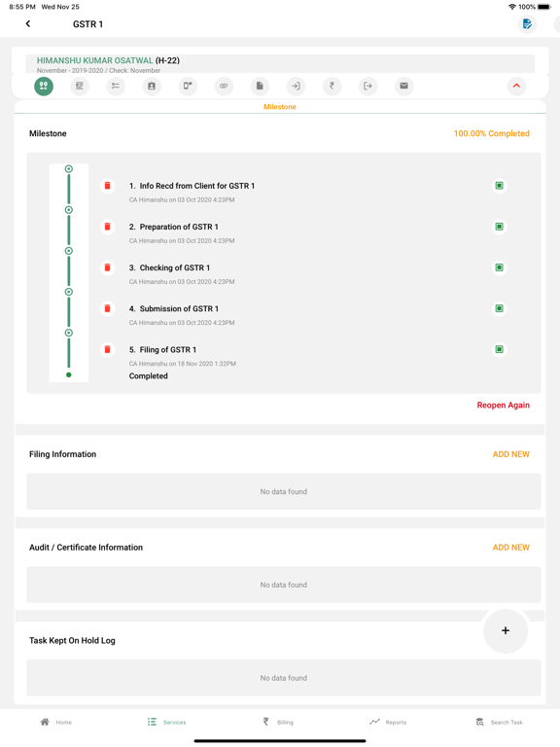This screenshot has width=560, height=747.
Task: Click Reopen Again link
Action: 504,405
